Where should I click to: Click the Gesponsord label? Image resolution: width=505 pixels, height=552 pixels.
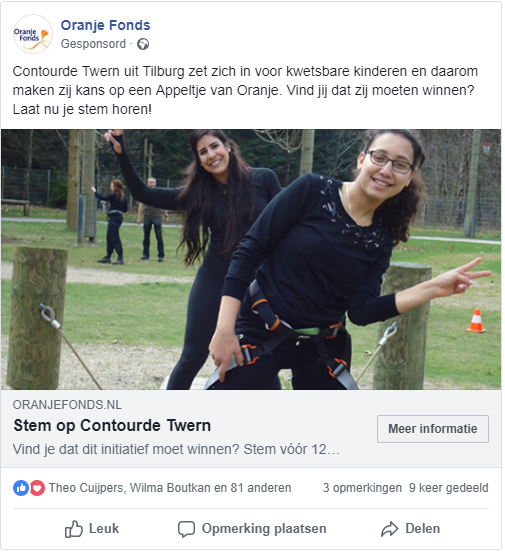tap(93, 44)
